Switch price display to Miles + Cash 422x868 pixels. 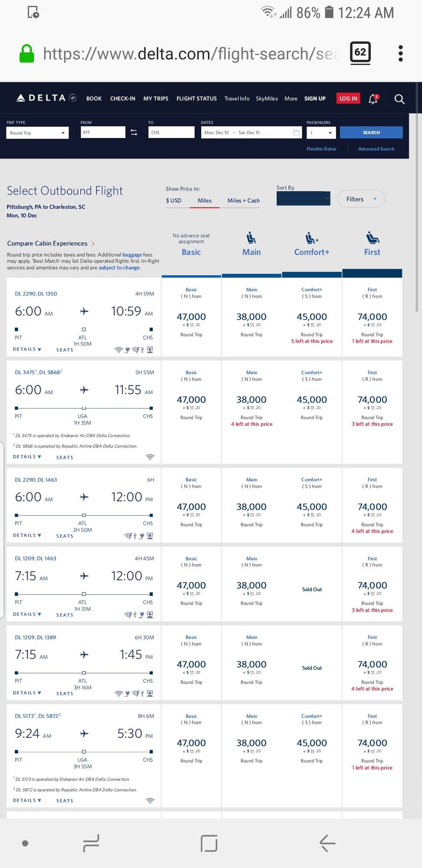point(243,201)
